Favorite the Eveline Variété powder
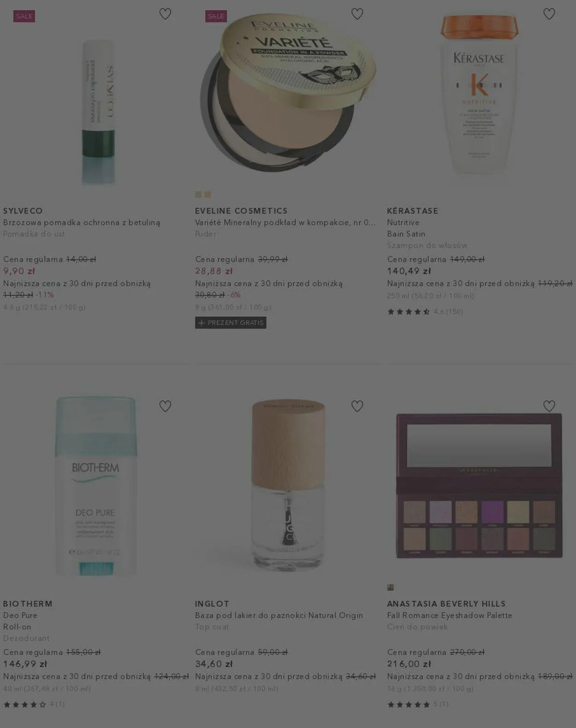The image size is (576, 728). [357, 14]
